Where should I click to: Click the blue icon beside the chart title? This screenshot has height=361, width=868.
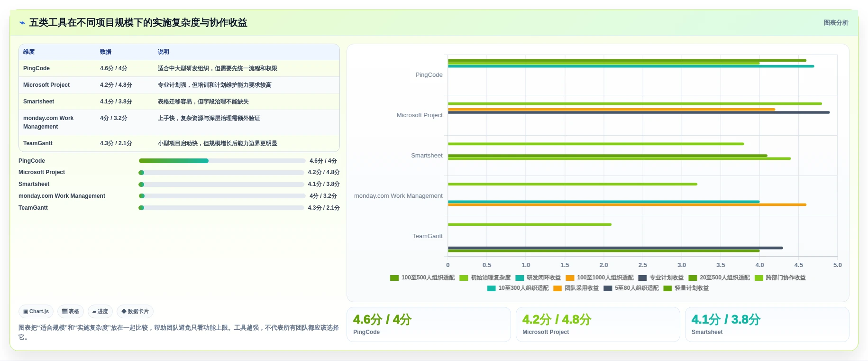(22, 23)
